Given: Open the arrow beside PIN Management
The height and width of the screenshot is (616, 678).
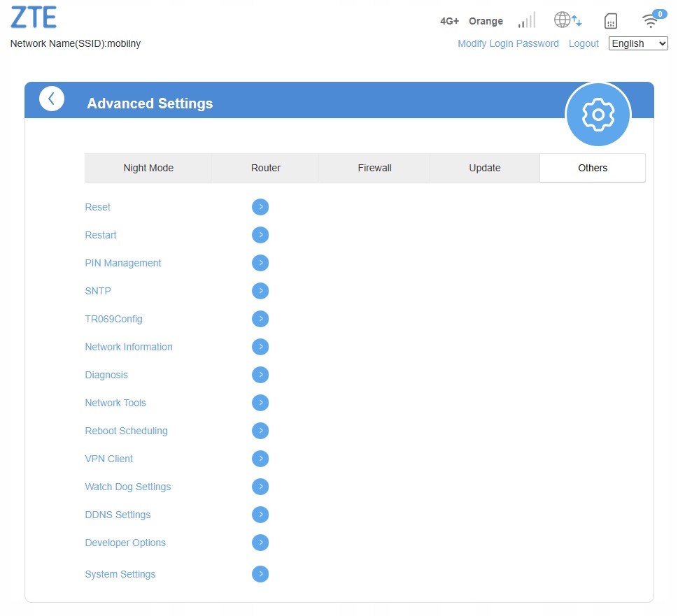Looking at the screenshot, I should (260, 263).
